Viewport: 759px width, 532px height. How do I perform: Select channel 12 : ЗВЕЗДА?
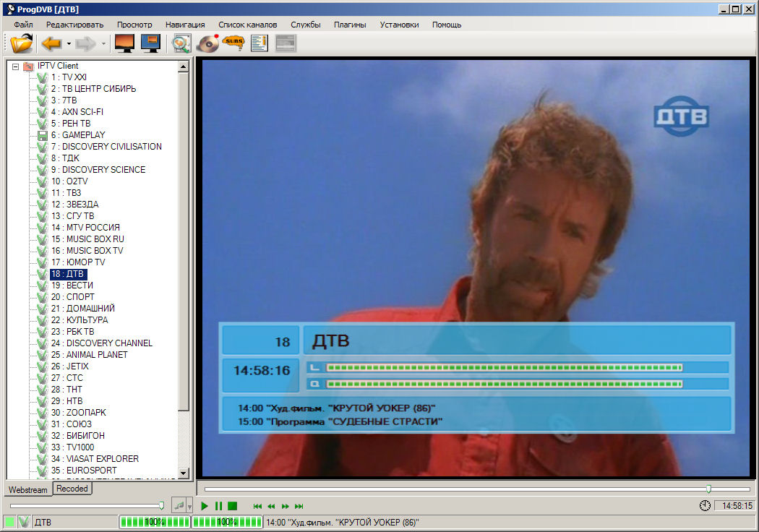coord(74,205)
